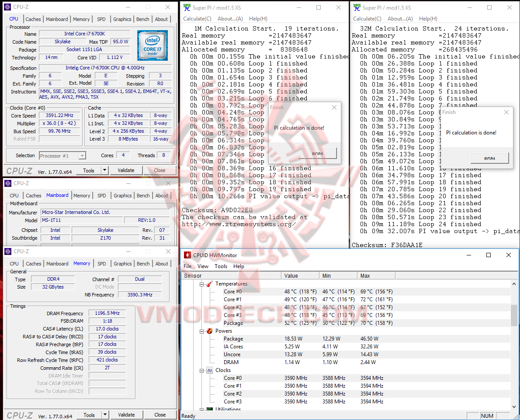Open Calculate(C) menu in 1M Super PI

(x=198, y=19)
